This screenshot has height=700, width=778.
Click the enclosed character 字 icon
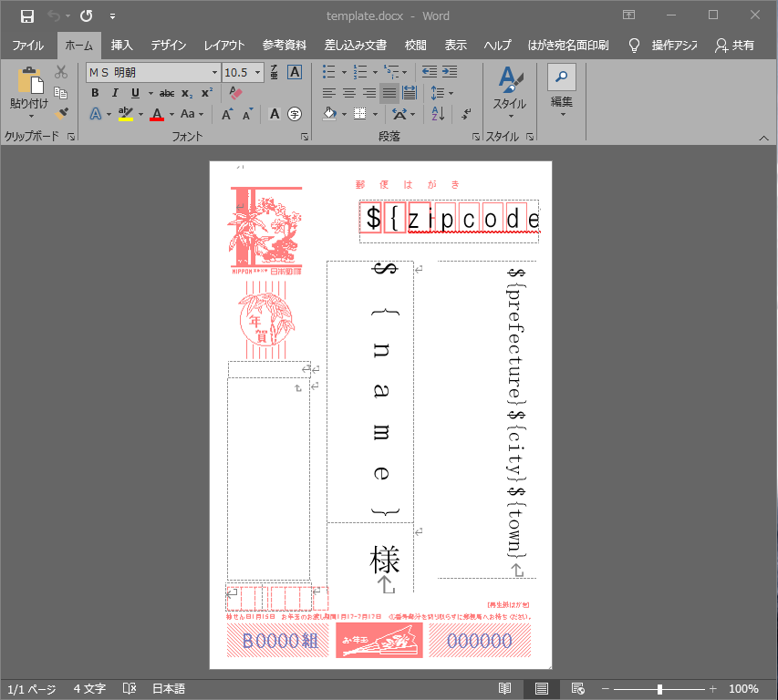coord(295,114)
